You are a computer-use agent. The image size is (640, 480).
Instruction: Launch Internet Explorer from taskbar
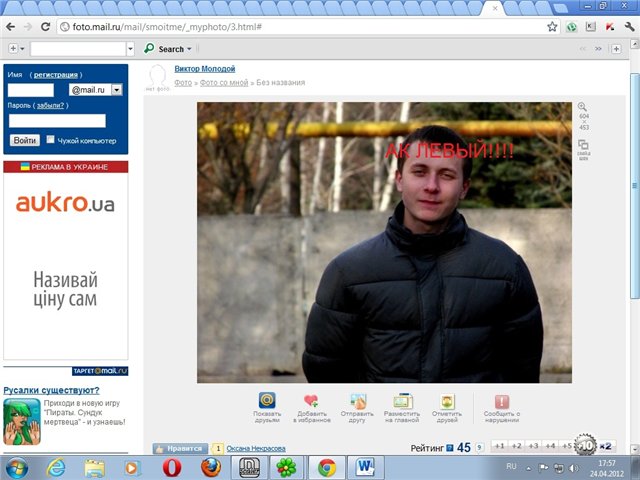[x=56, y=468]
